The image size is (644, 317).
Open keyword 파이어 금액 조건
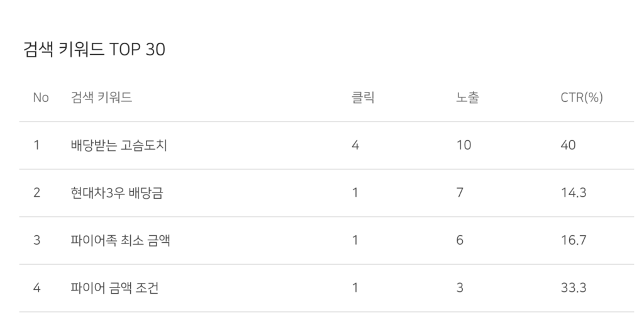pyautogui.click(x=114, y=288)
